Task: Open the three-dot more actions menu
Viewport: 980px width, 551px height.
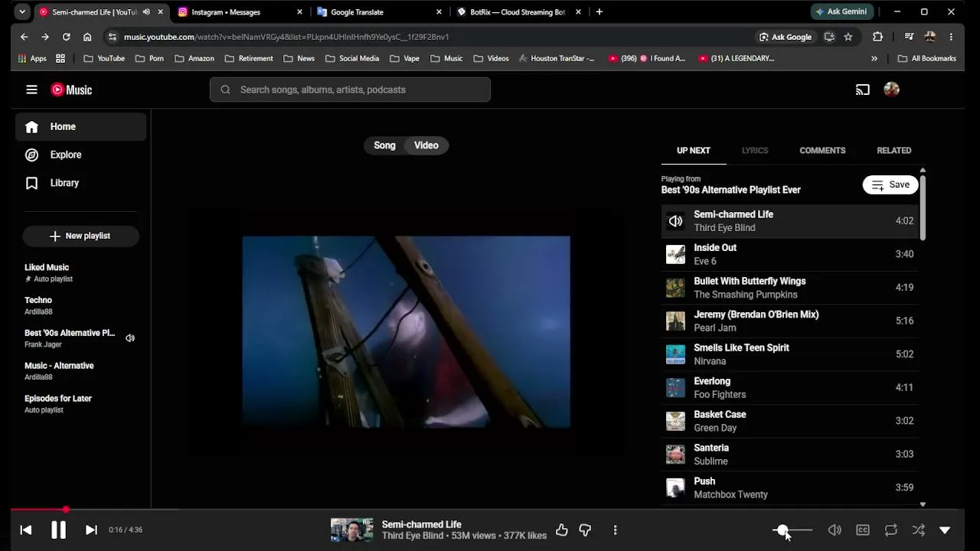Action: (615, 530)
